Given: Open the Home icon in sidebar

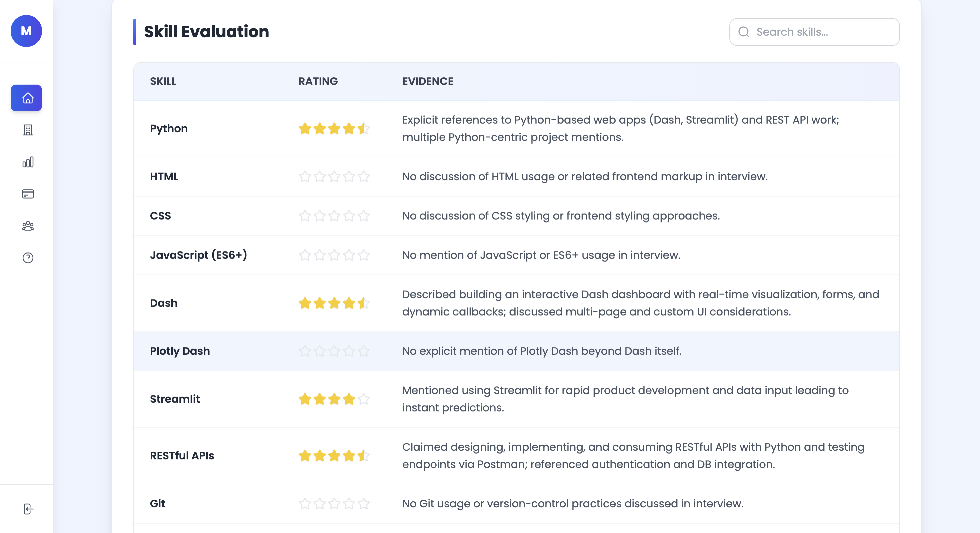Looking at the screenshot, I should pos(26,98).
